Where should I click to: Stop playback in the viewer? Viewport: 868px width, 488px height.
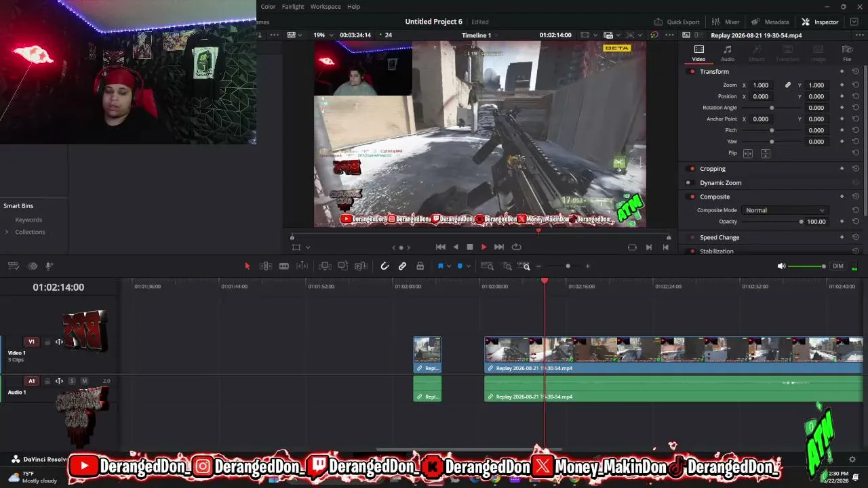pyautogui.click(x=470, y=247)
